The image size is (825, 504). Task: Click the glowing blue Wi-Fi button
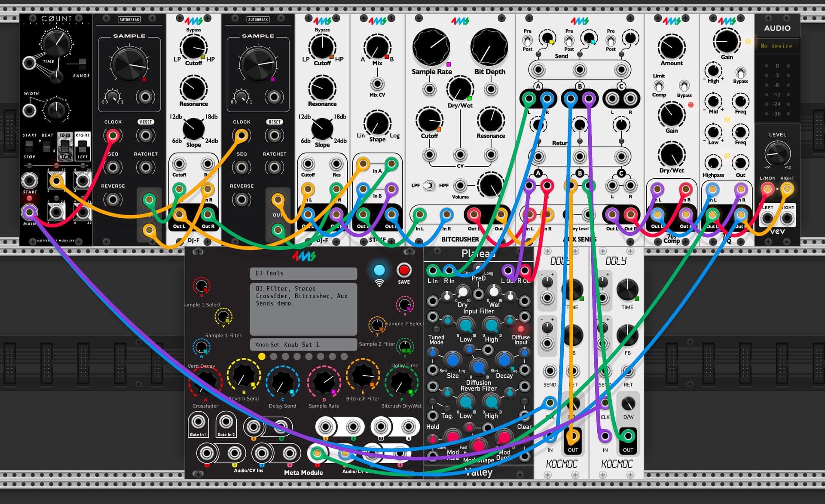(379, 271)
